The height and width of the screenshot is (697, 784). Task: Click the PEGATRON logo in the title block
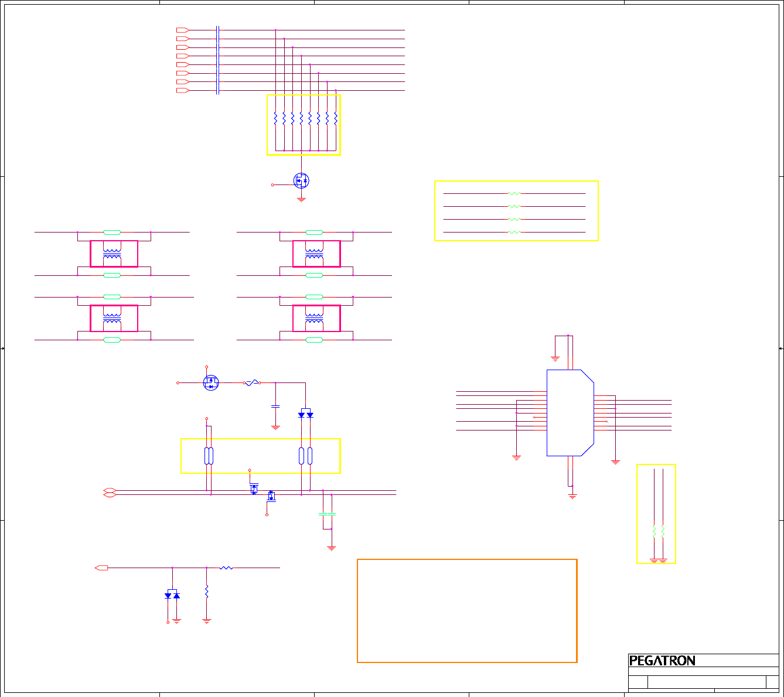pos(662,661)
